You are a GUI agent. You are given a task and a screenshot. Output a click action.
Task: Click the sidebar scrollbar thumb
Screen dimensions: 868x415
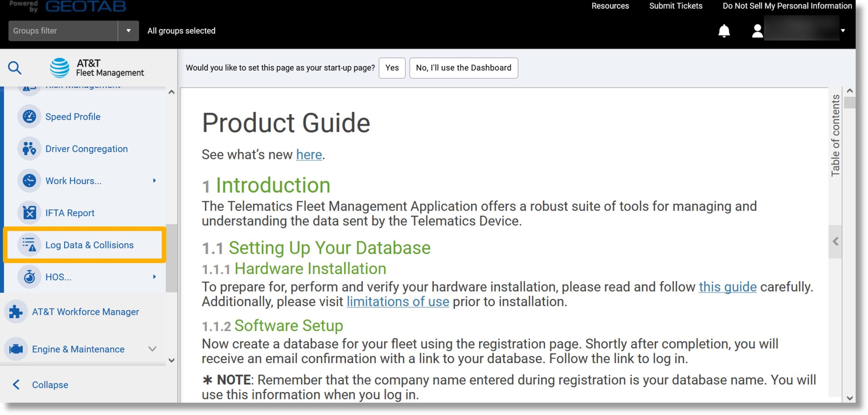click(172, 258)
